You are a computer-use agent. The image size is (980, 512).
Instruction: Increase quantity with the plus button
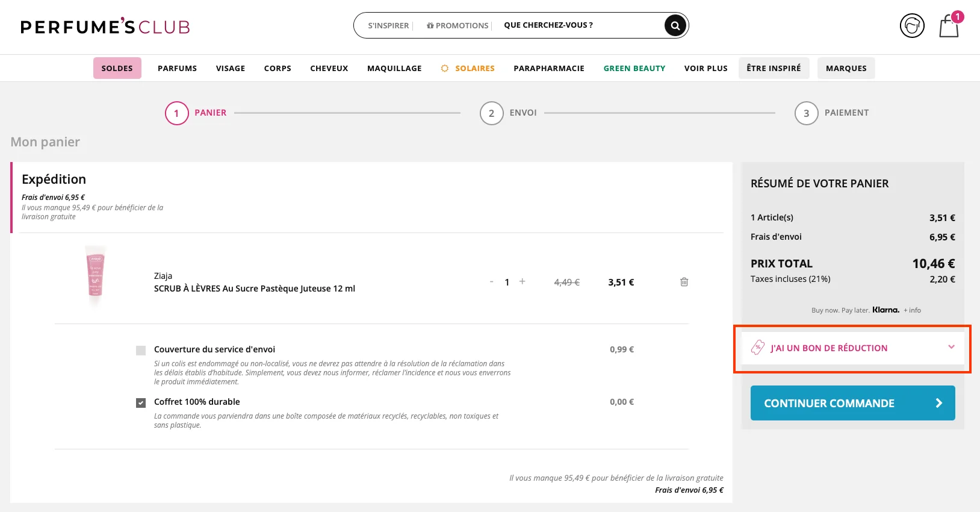[x=522, y=281]
